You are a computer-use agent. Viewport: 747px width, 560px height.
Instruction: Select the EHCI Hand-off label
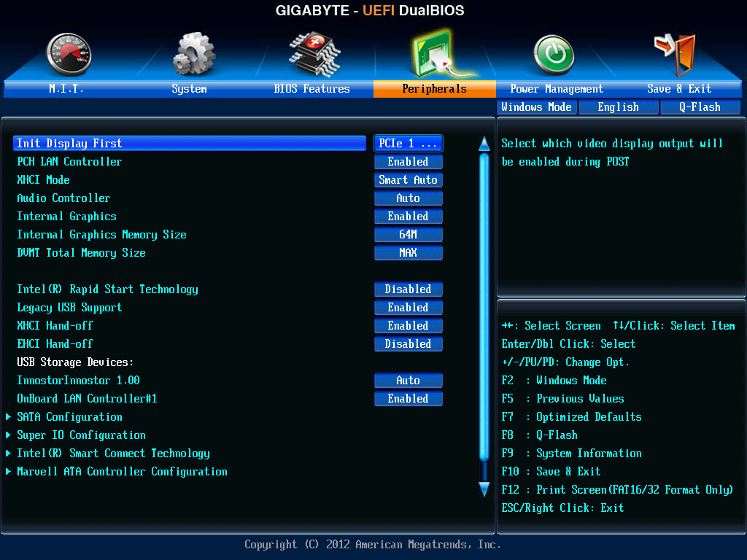55,344
